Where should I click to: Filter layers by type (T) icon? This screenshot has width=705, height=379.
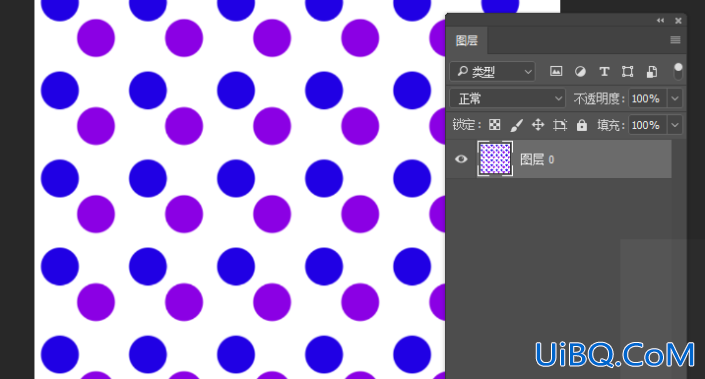604,71
